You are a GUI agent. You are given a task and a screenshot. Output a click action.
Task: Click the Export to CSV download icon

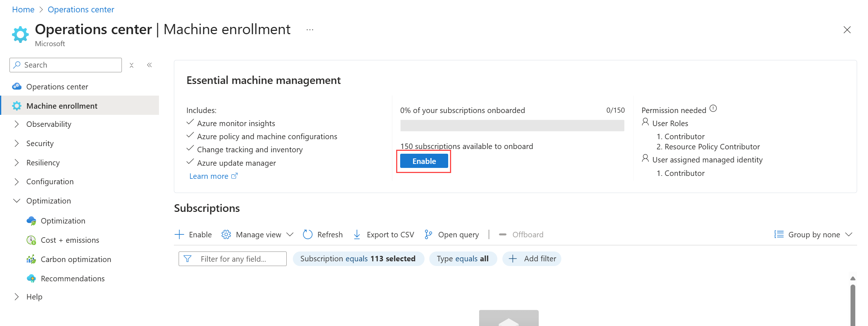357,235
